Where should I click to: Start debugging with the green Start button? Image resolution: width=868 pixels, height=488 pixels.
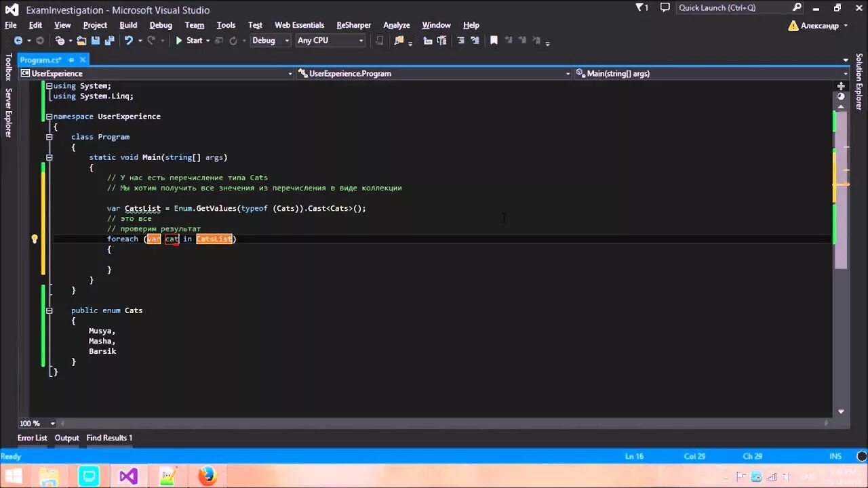189,41
